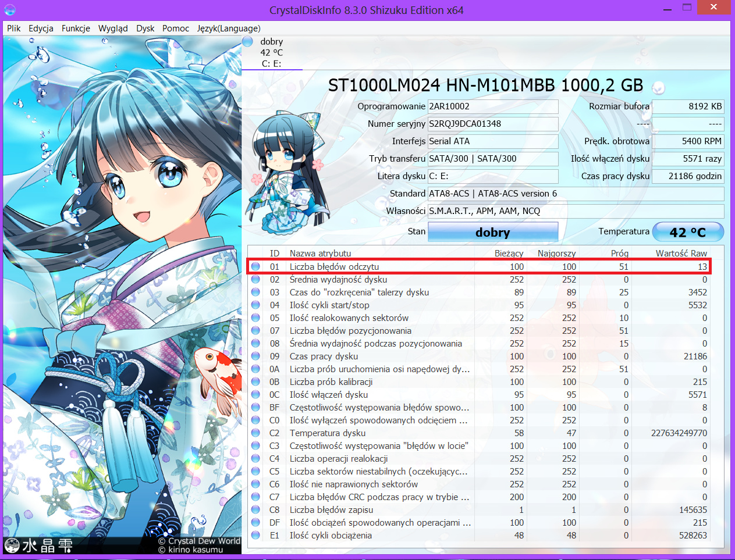Click status orb for attribute 01
Screen dimensions: 735x560
point(255,266)
